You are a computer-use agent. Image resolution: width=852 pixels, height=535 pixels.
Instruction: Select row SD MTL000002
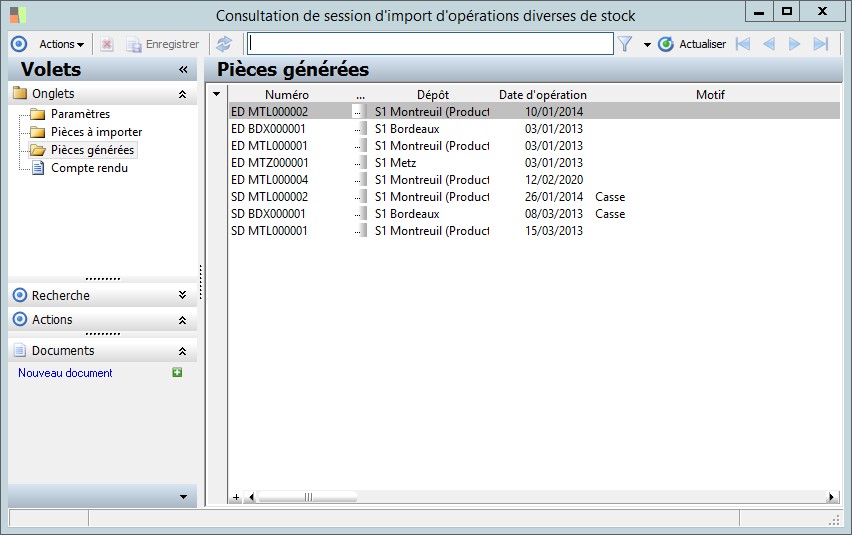(x=534, y=197)
